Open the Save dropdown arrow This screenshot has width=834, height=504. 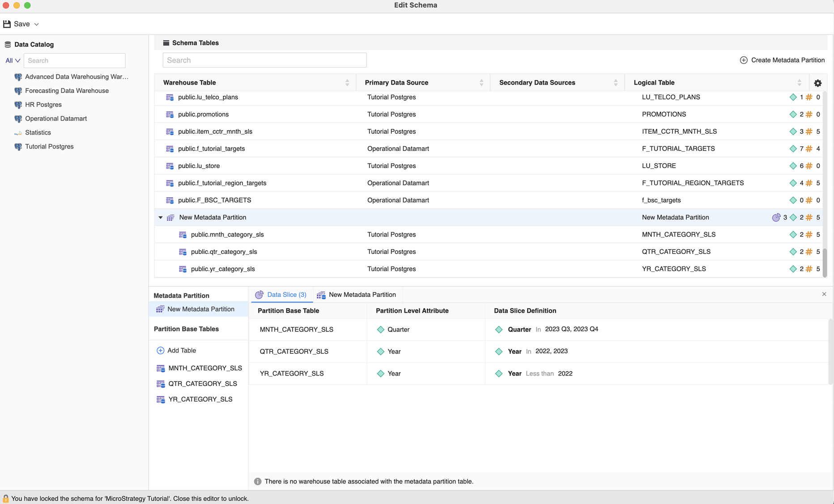[x=37, y=24]
